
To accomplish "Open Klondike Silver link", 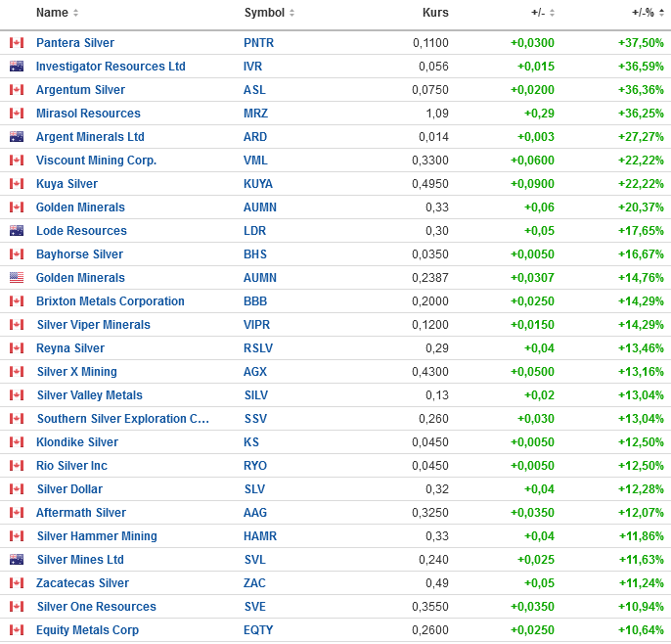I will tap(77, 442).
